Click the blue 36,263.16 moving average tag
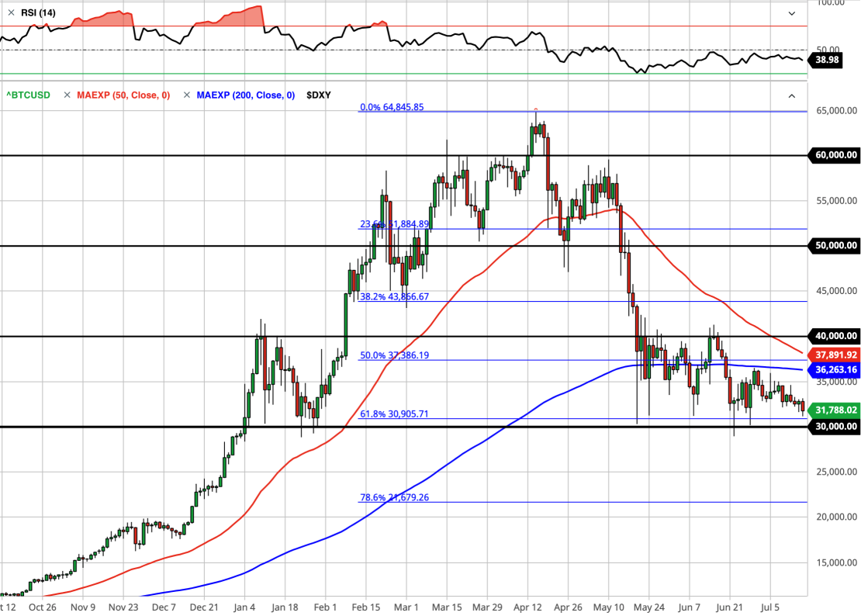The image size is (861, 616). pyautogui.click(x=834, y=370)
